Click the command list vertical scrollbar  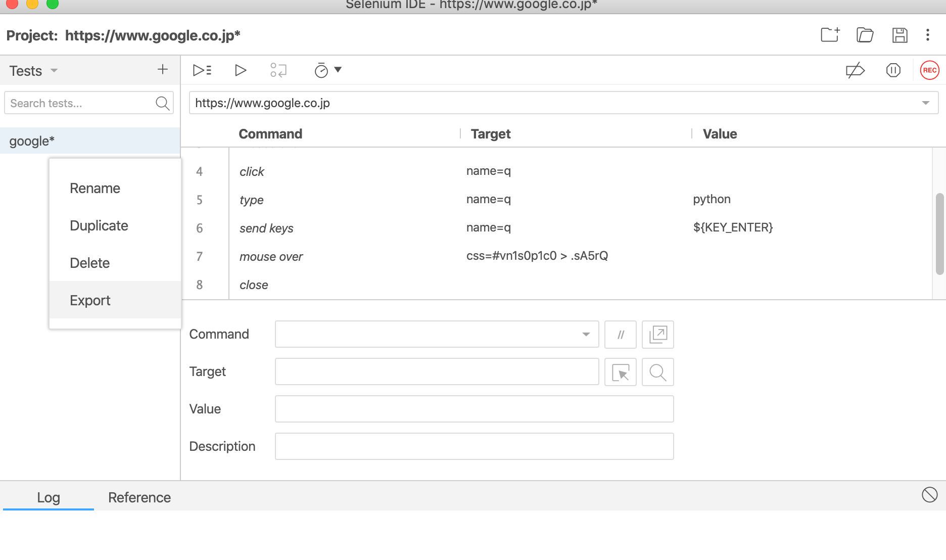pyautogui.click(x=939, y=234)
